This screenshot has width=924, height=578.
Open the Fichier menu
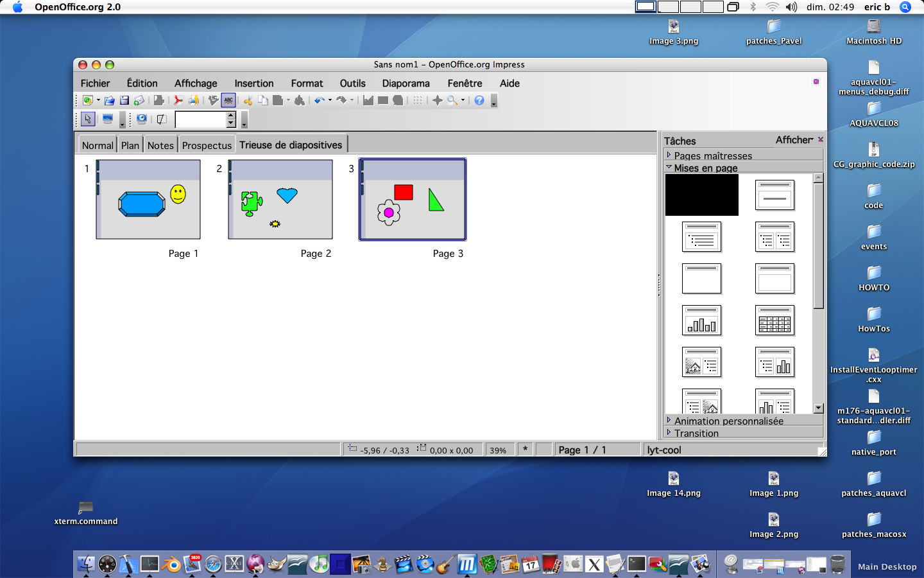[x=95, y=83]
